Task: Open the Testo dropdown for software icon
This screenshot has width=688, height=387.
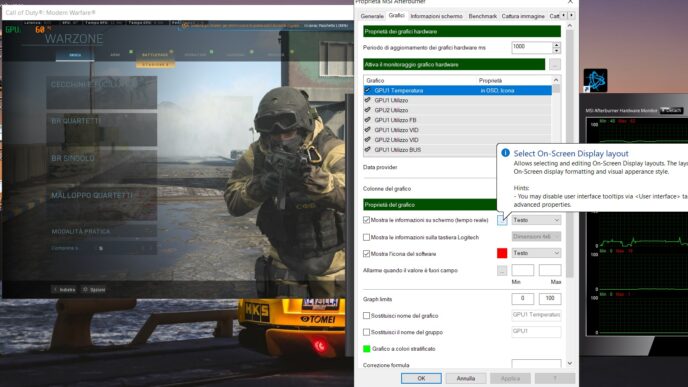Action: [x=536, y=253]
